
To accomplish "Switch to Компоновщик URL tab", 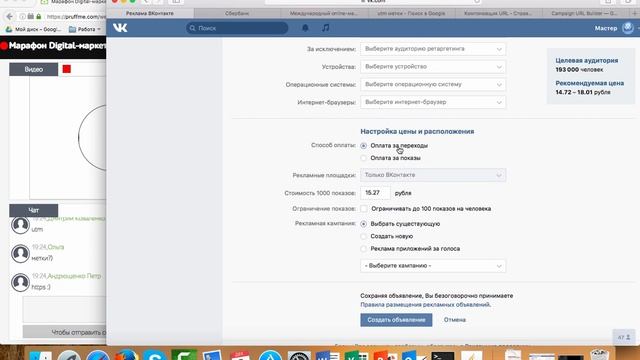I will pos(498,13).
